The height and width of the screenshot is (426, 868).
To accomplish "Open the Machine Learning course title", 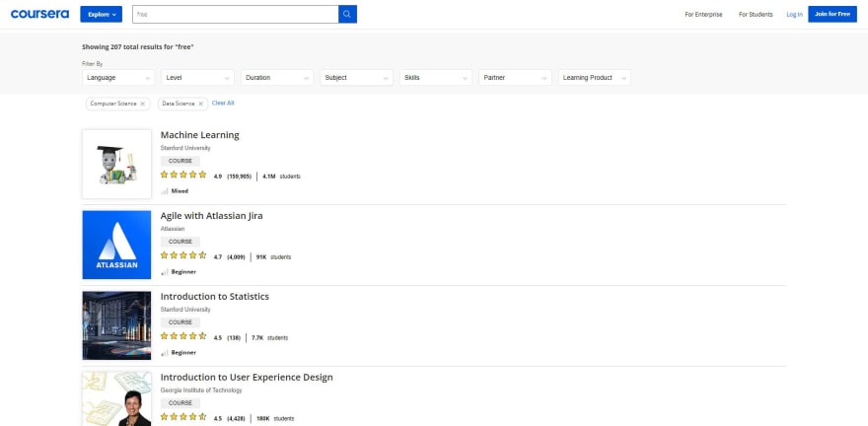I will pos(200,135).
